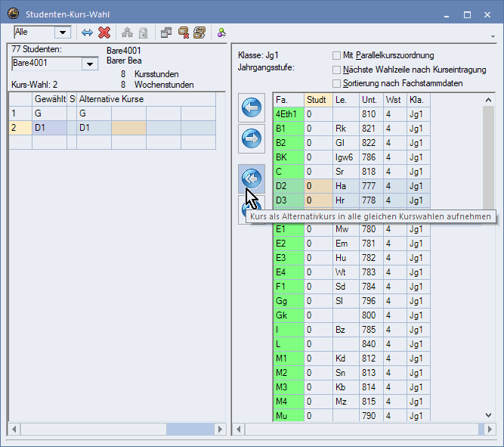The image size is (504, 447).
Task: Open the toolbar overflow arrow at right
Action: tap(493, 36)
